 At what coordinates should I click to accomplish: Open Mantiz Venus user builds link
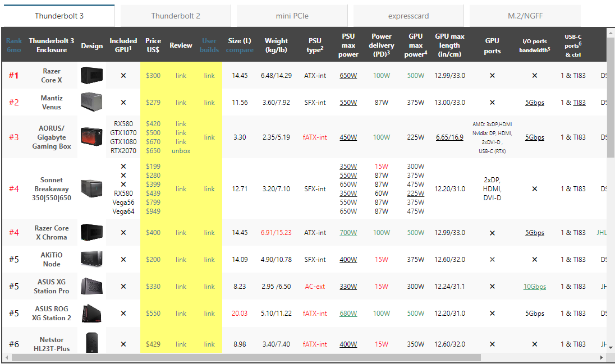[x=209, y=103]
